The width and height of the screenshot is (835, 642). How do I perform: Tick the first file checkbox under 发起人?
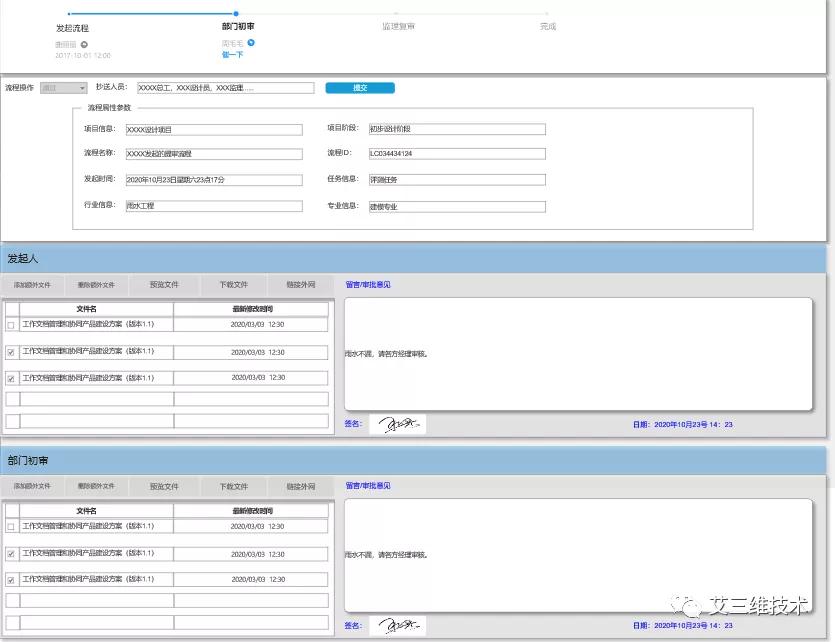[11, 325]
